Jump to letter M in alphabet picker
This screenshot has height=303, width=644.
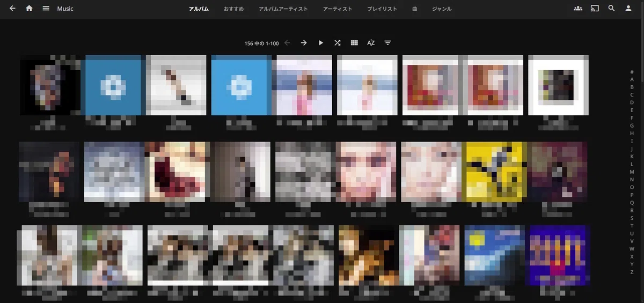point(632,172)
